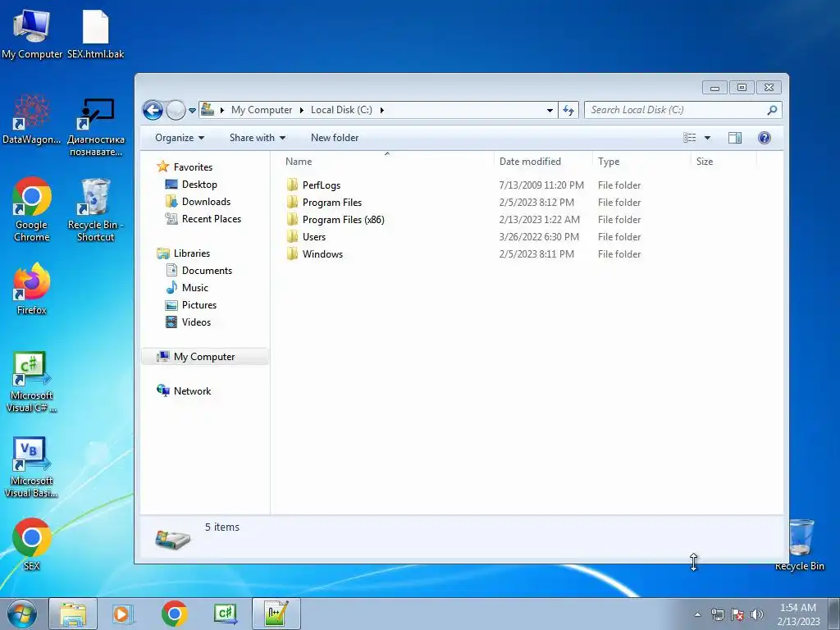This screenshot has width=840, height=630.
Task: Select the DataWagon desktop shortcut
Action: 32,120
